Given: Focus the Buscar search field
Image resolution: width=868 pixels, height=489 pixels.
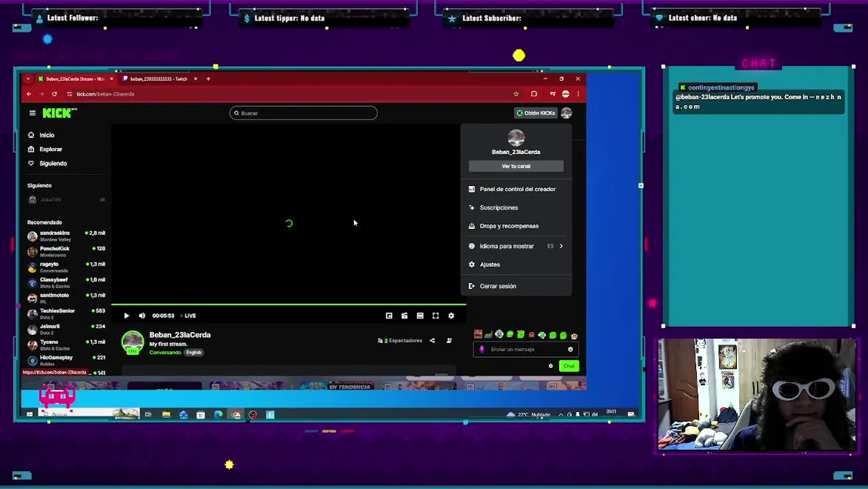Looking at the screenshot, I should click(x=303, y=113).
